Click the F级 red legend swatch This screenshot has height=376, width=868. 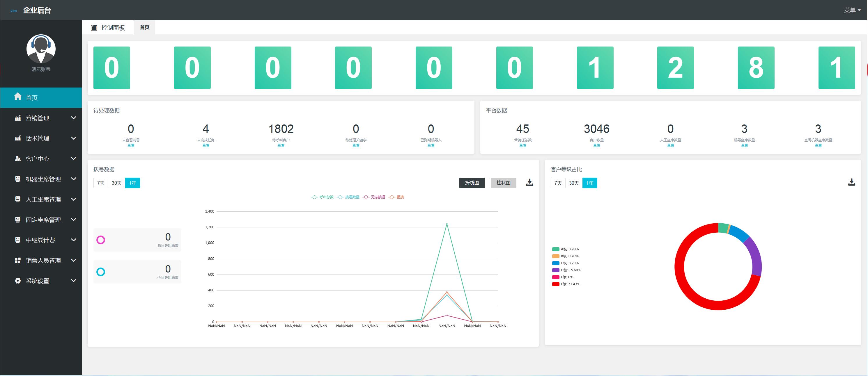(555, 284)
